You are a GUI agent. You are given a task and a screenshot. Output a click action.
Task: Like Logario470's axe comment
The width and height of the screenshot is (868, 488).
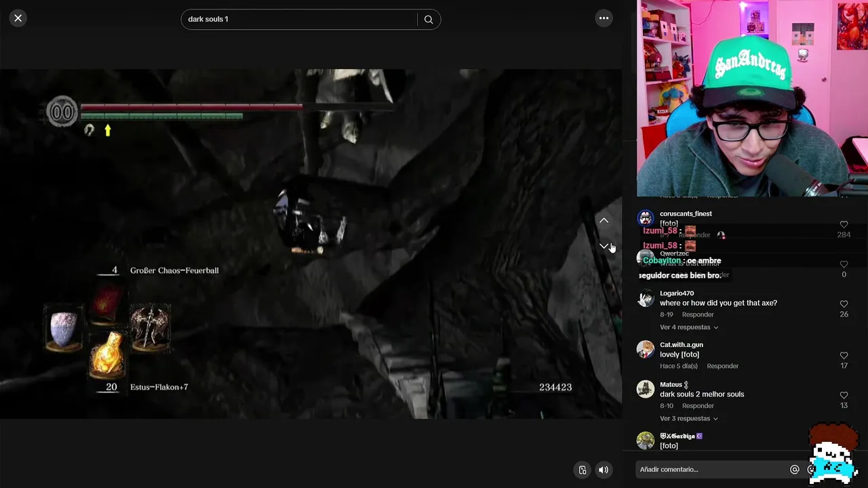pyautogui.click(x=844, y=304)
